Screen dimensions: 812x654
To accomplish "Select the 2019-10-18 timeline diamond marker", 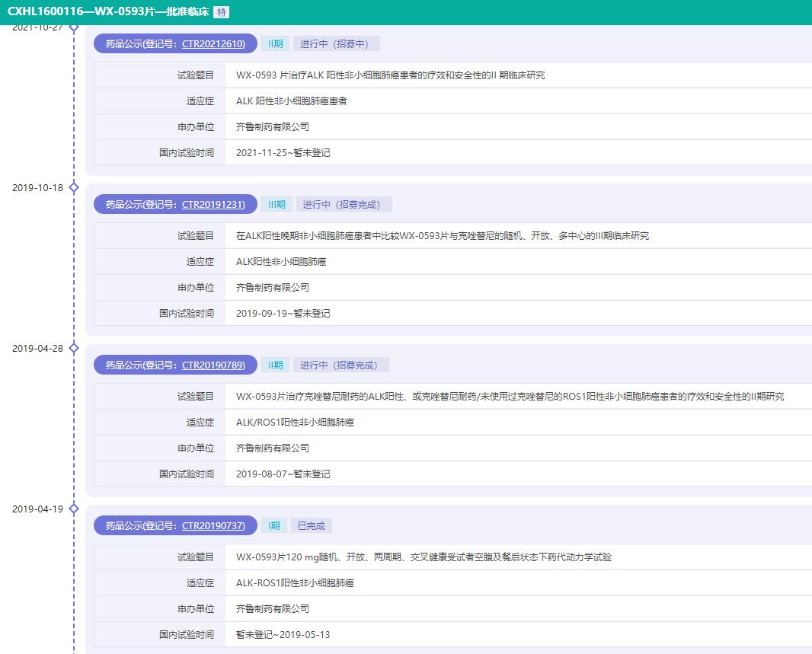I will click(72, 187).
